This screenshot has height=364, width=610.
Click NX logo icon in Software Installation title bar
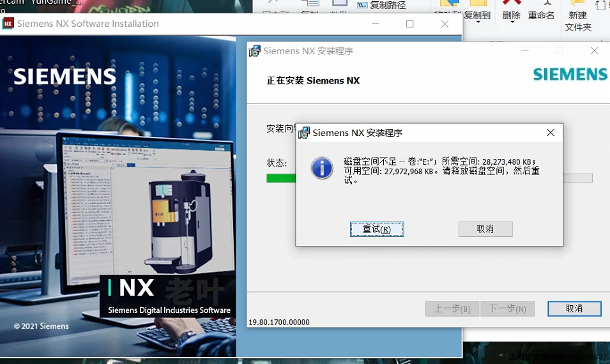tap(8, 24)
